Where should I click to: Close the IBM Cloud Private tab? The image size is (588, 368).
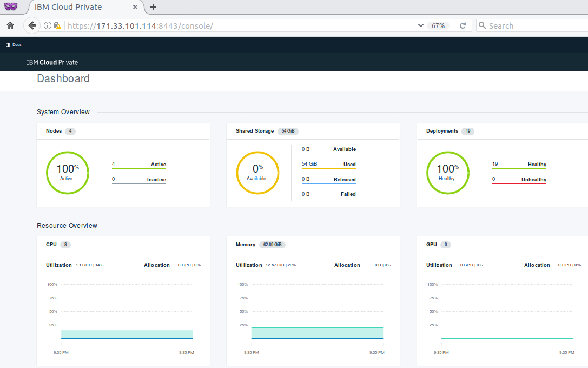click(135, 6)
